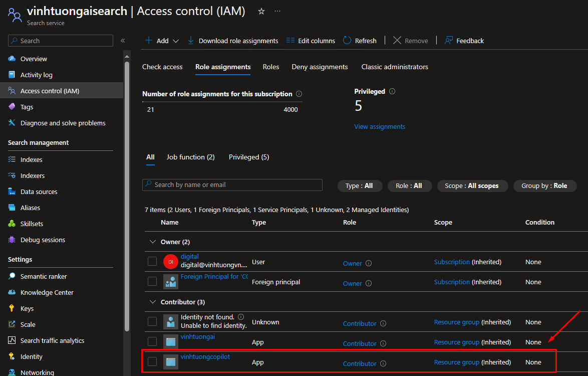This screenshot has height=376, width=588.
Task: Star vinhtuongaisearch as a favorite
Action: click(x=261, y=11)
